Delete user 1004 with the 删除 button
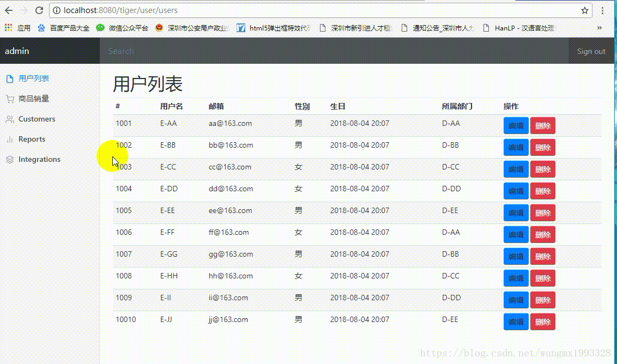 (543, 191)
